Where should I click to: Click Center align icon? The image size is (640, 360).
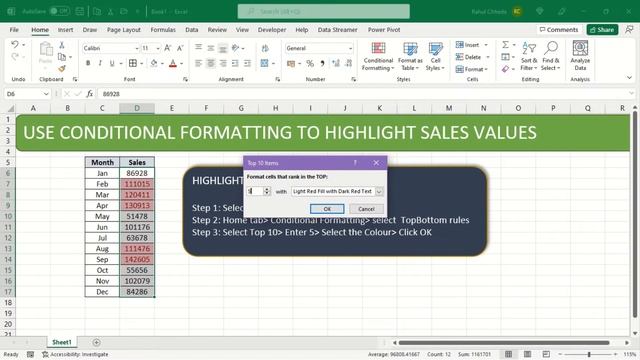tap(211, 63)
